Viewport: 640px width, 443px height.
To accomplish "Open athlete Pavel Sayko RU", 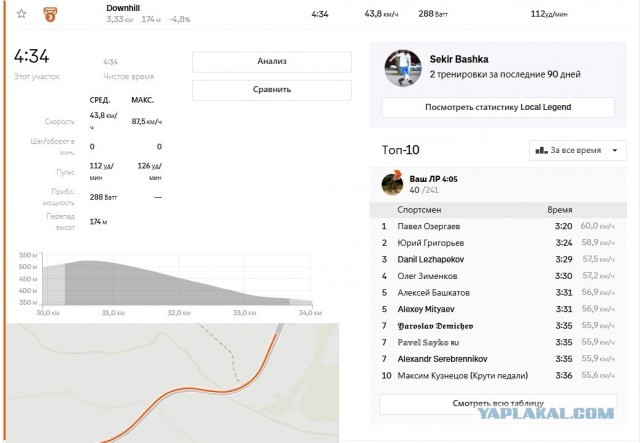I will point(428,343).
